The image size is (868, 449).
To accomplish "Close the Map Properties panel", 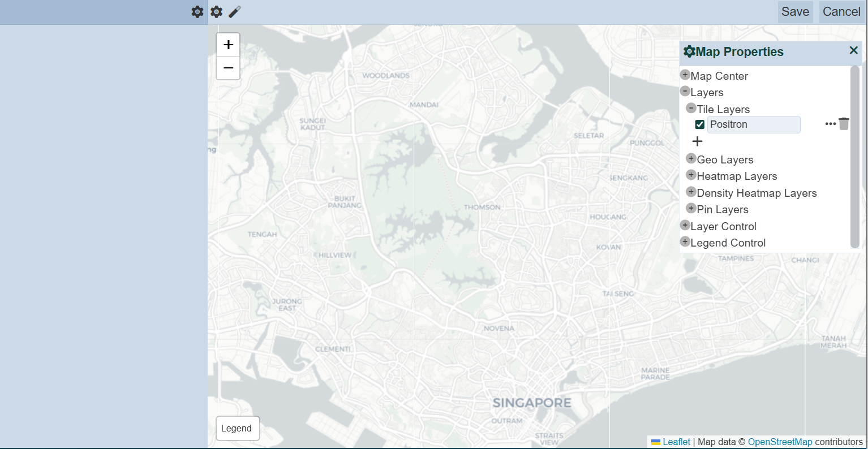I will 853,51.
